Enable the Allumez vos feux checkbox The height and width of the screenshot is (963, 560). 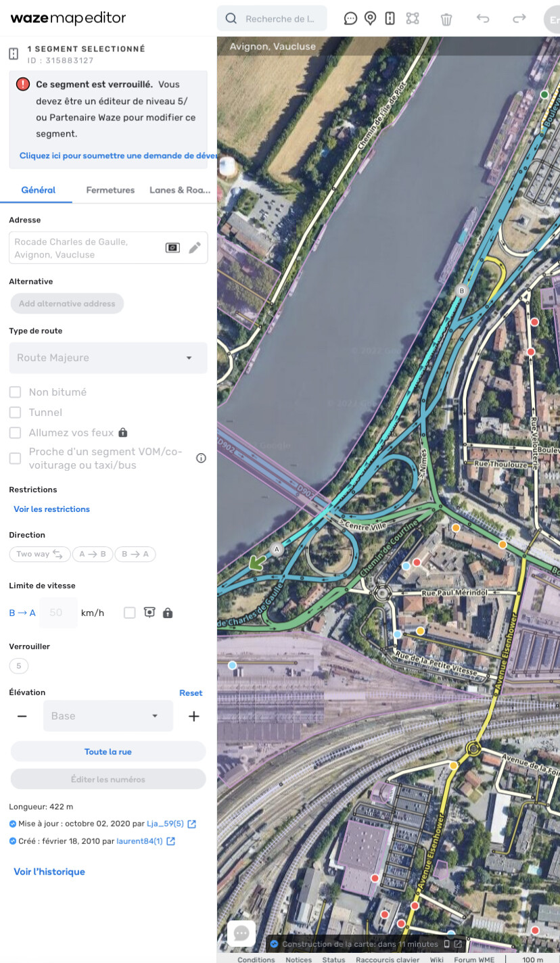(15, 433)
